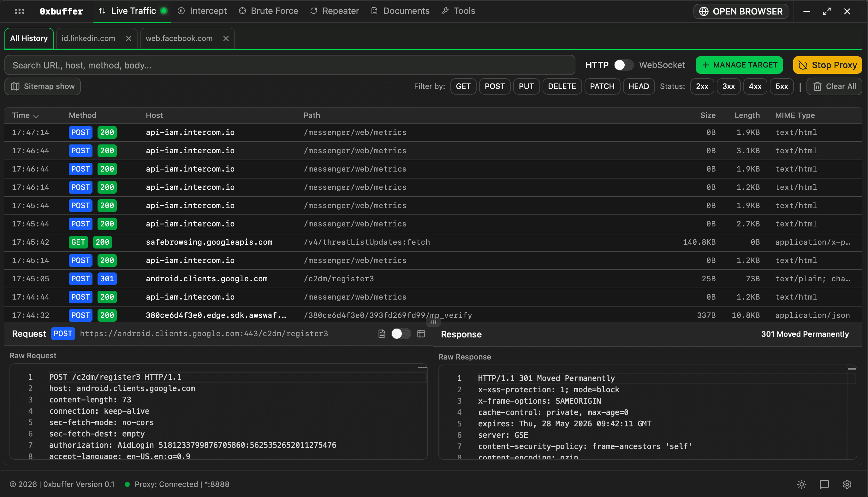Open the settings gear icon in status bar

pyautogui.click(x=847, y=484)
